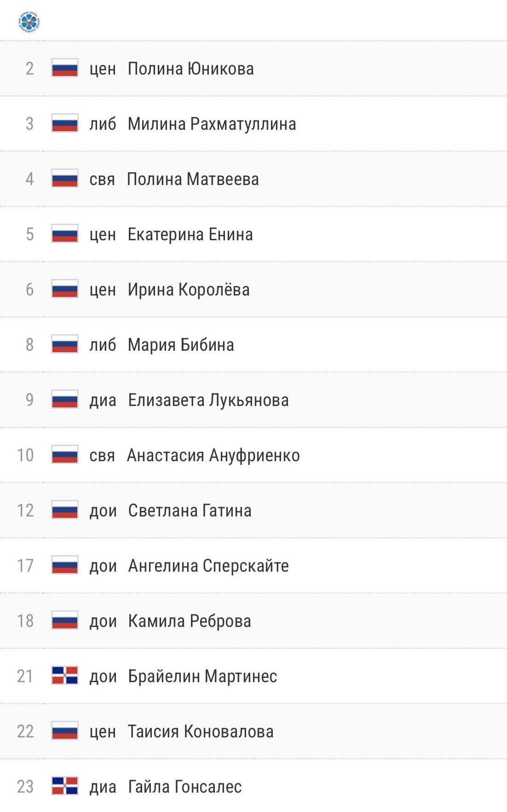This screenshot has width=507, height=812.
Task: Open Елизавета Лукьянова player page
Action: tap(208, 400)
